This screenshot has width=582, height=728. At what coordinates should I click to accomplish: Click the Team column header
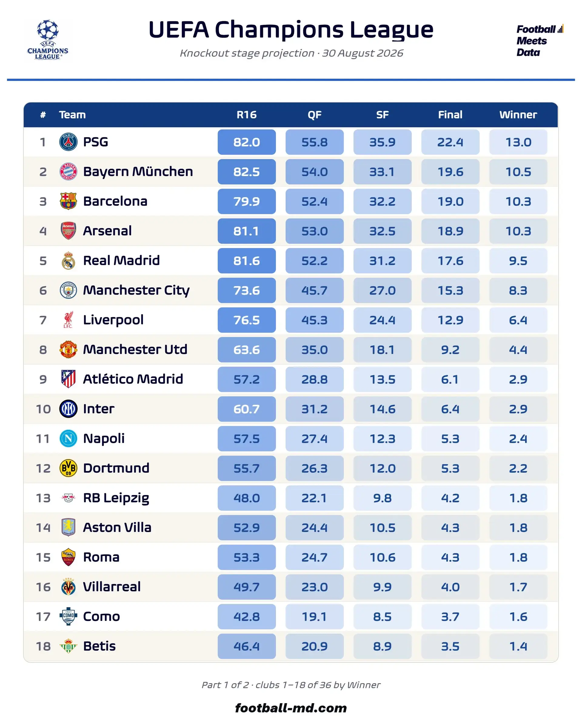[72, 115]
